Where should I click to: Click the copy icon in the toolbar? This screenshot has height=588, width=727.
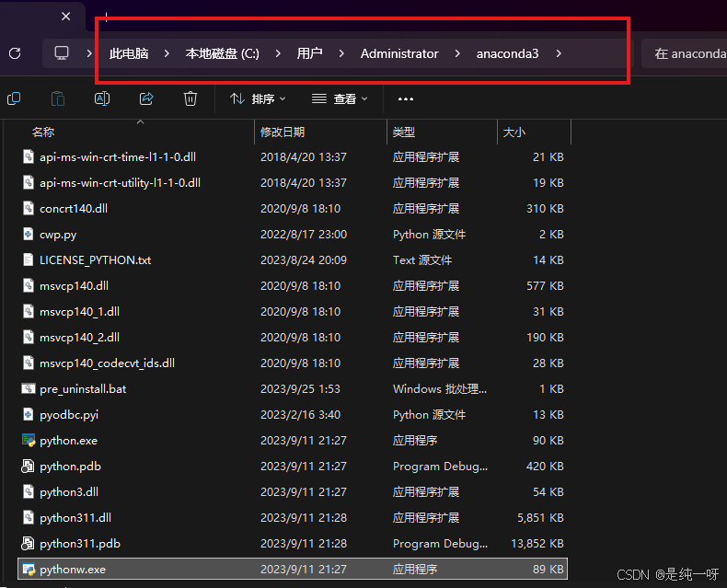click(x=14, y=98)
